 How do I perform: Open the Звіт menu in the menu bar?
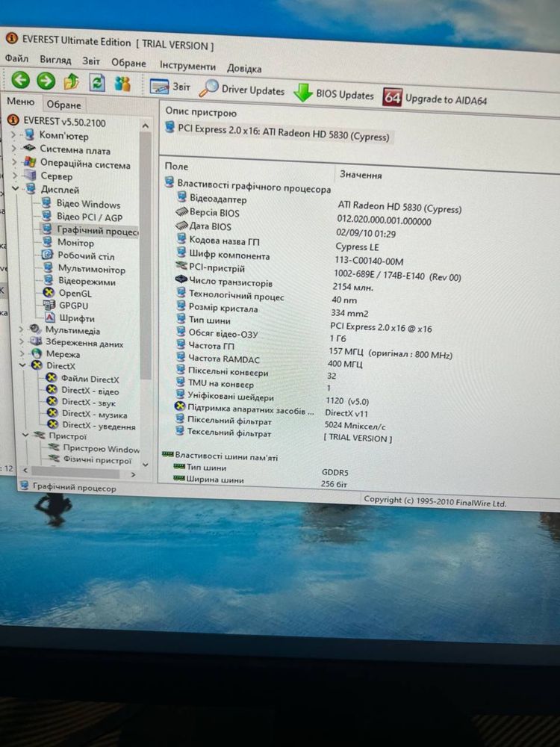point(91,61)
